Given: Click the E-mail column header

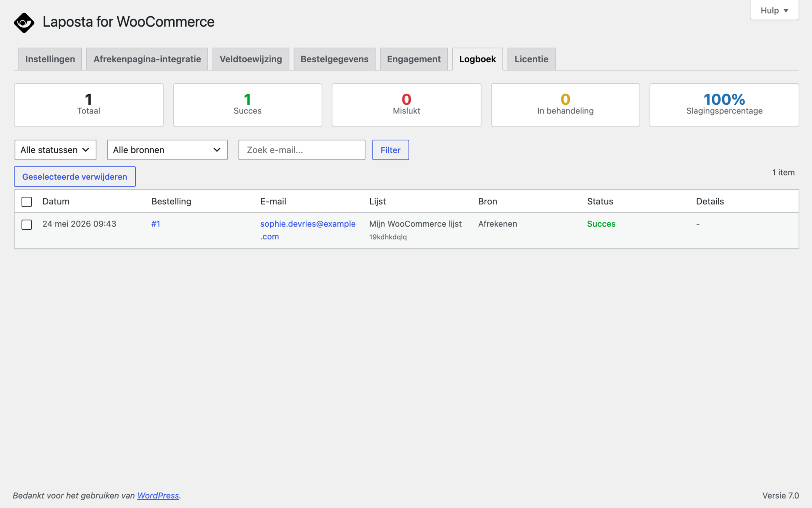Looking at the screenshot, I should click(x=273, y=202).
